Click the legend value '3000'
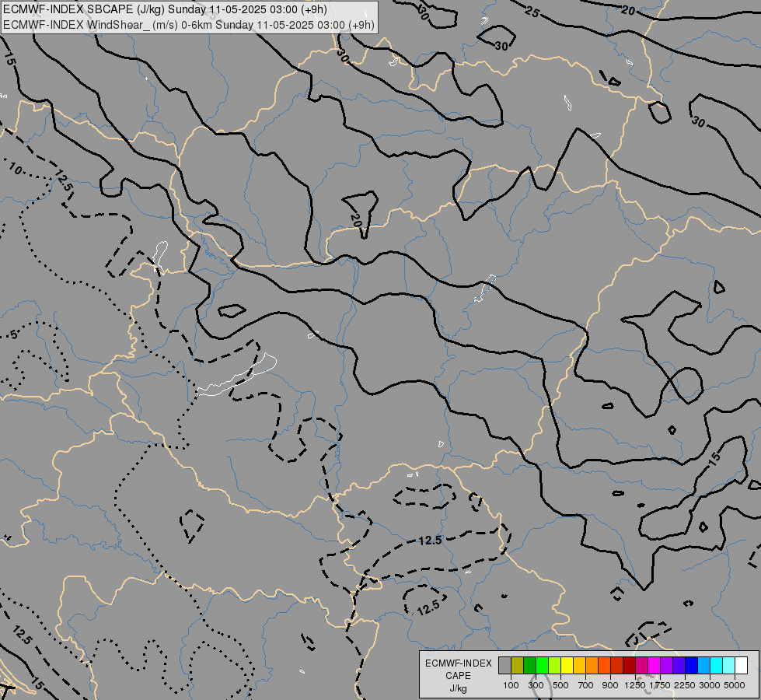 pos(710,685)
